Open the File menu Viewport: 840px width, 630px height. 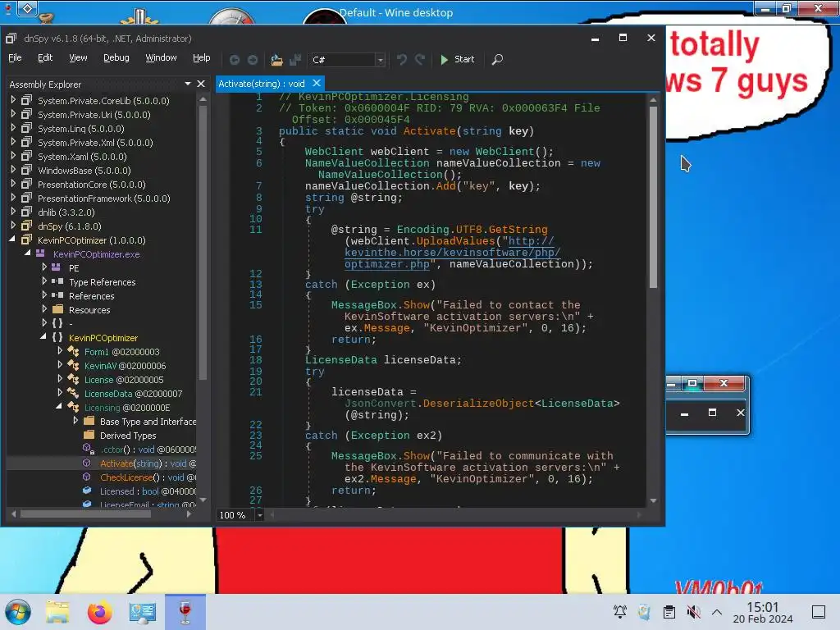pos(15,57)
